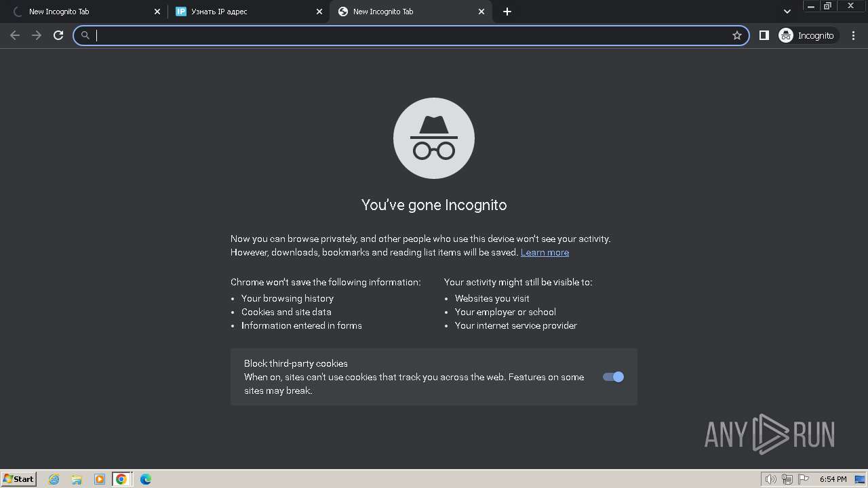This screenshot has height=488, width=868.
Task: Open File Explorer from taskbar
Action: pyautogui.click(x=77, y=479)
